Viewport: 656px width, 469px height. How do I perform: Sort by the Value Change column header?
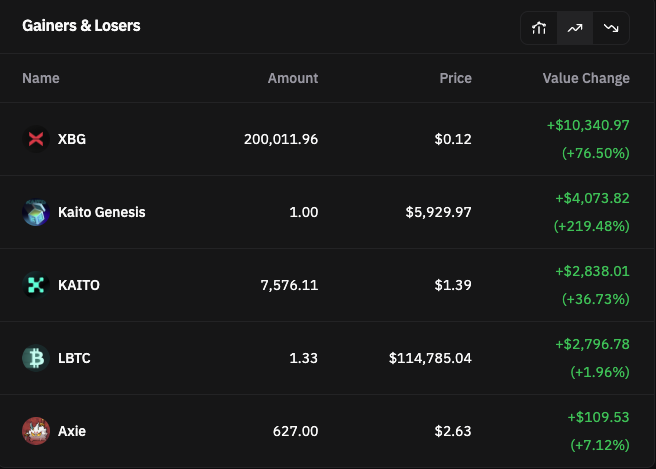(x=586, y=78)
